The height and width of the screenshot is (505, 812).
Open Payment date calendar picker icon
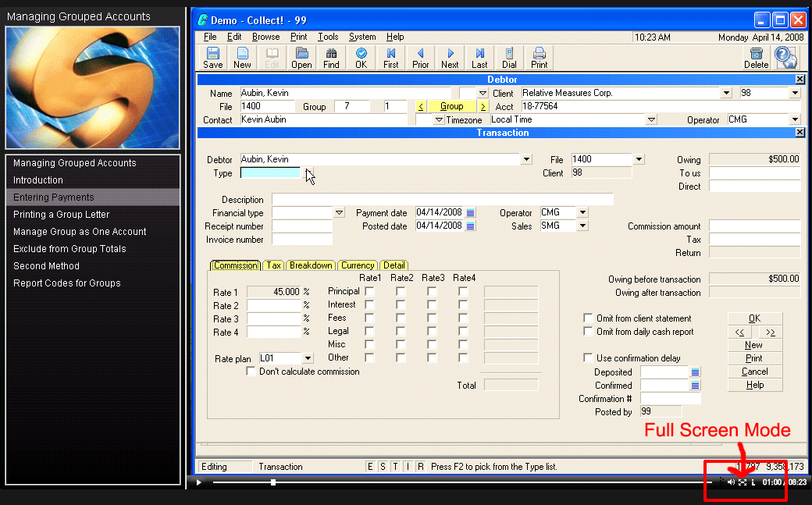470,212
